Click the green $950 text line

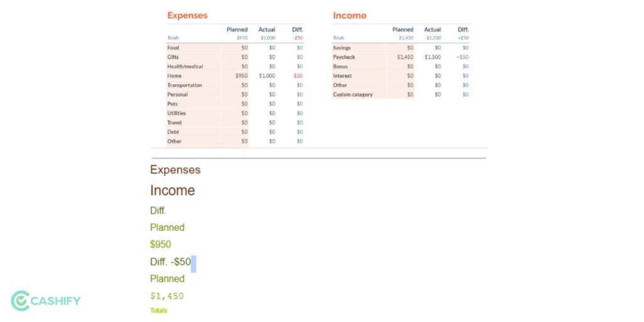pyautogui.click(x=160, y=245)
